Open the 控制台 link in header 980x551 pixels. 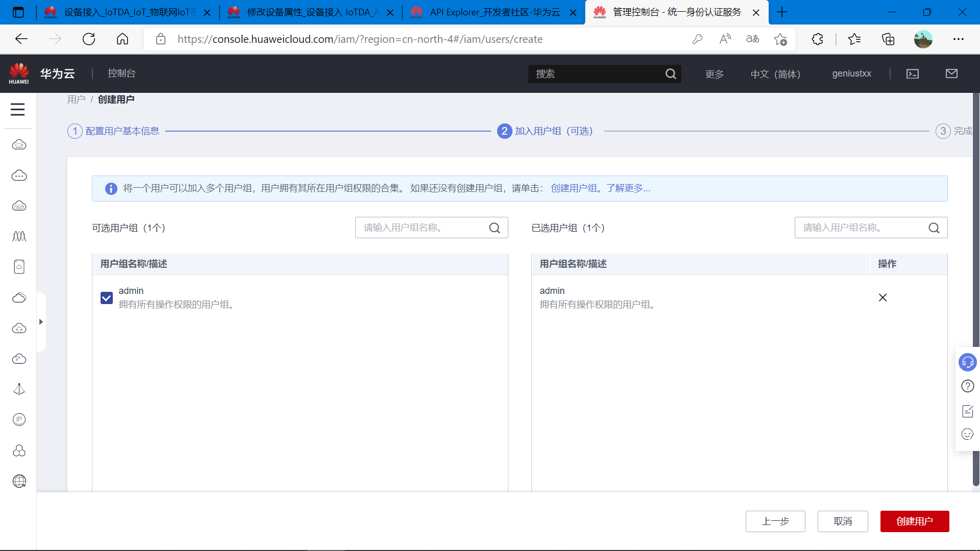[x=121, y=73]
